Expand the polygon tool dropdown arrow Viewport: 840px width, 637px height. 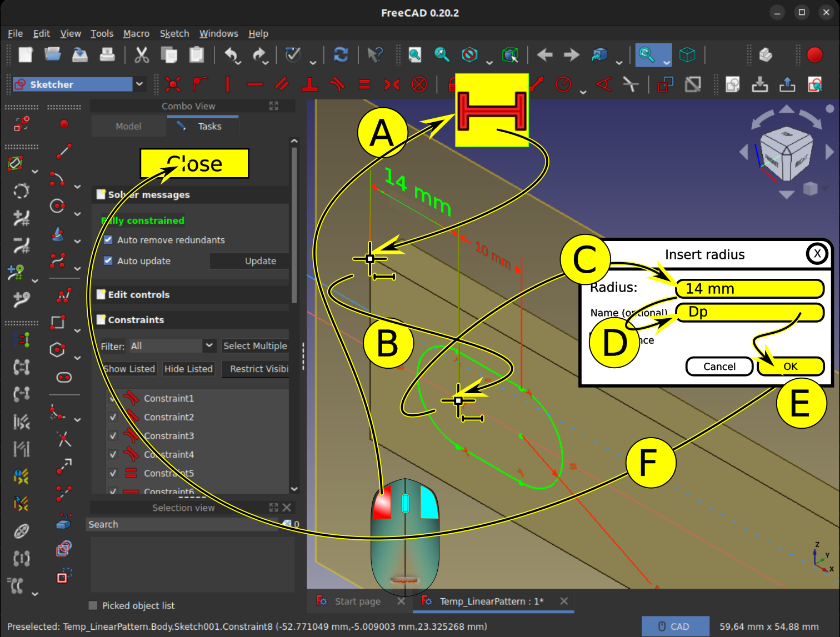(x=77, y=358)
